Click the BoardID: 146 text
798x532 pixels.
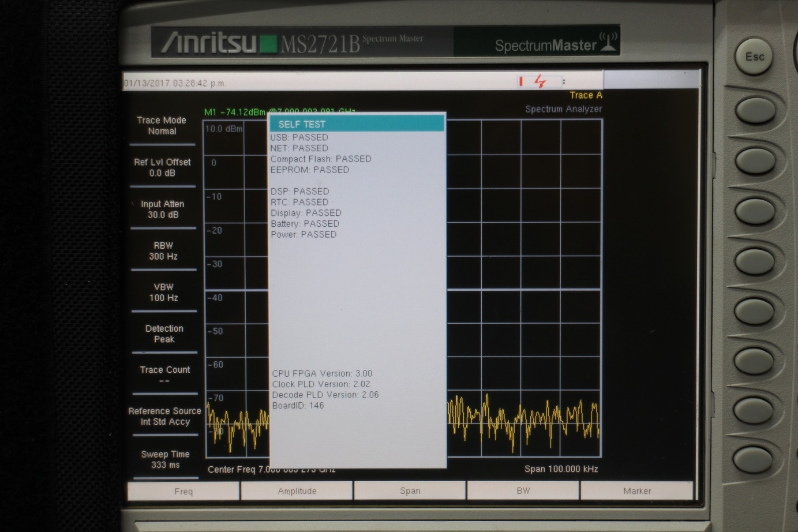[298, 405]
